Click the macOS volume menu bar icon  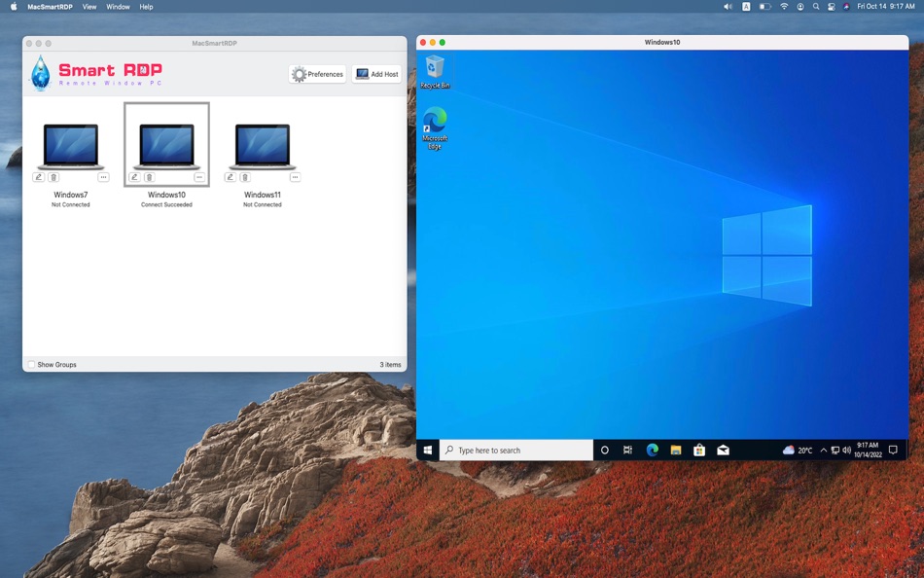(728, 7)
